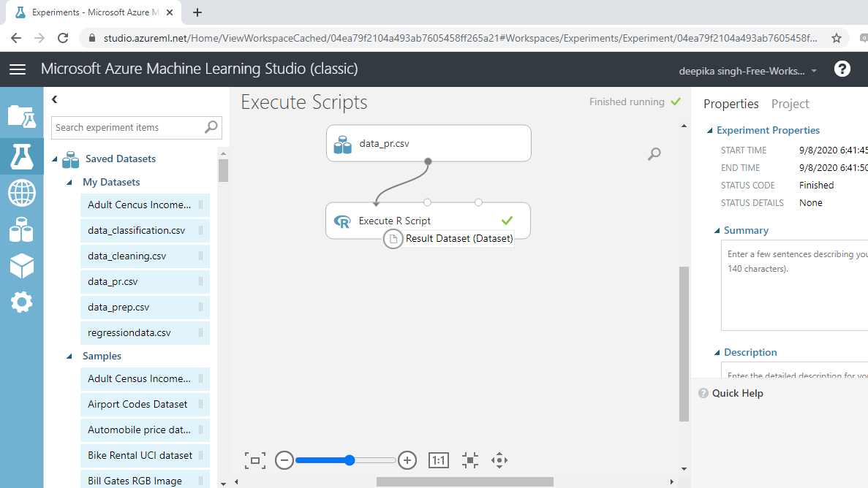This screenshot has width=868, height=488.
Task: Click Summary text box
Action: [794, 285]
